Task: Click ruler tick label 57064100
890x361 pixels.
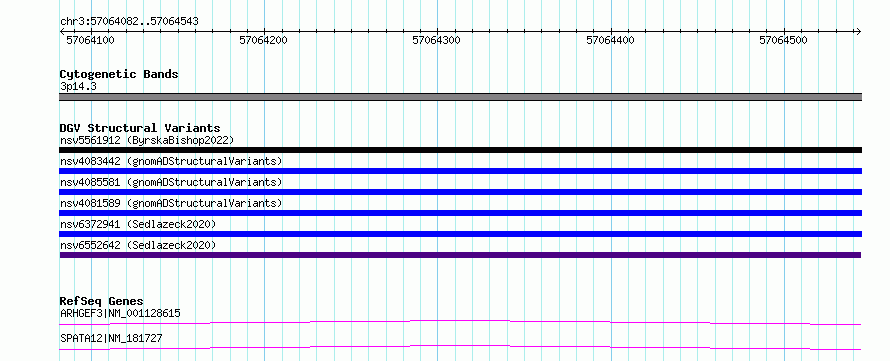Action: 91,40
